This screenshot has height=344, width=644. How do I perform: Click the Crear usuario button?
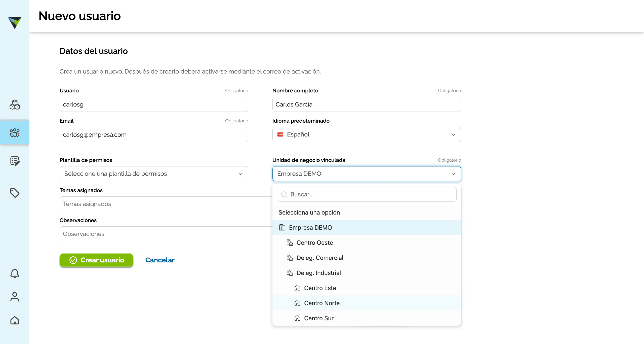point(96,260)
